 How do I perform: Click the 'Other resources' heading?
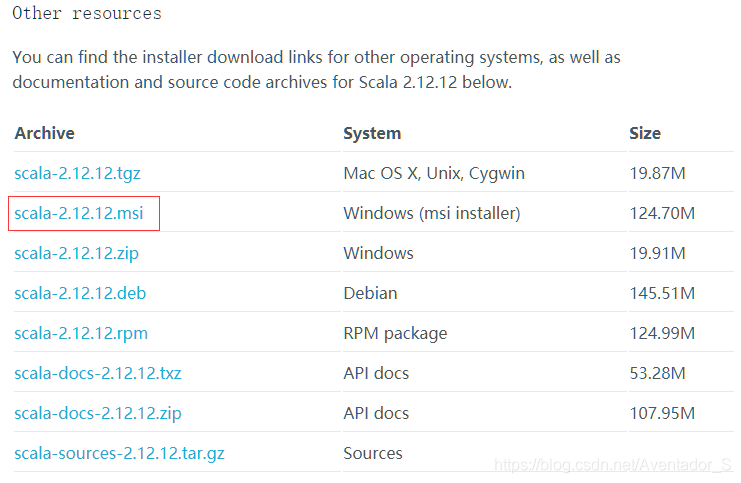point(87,14)
